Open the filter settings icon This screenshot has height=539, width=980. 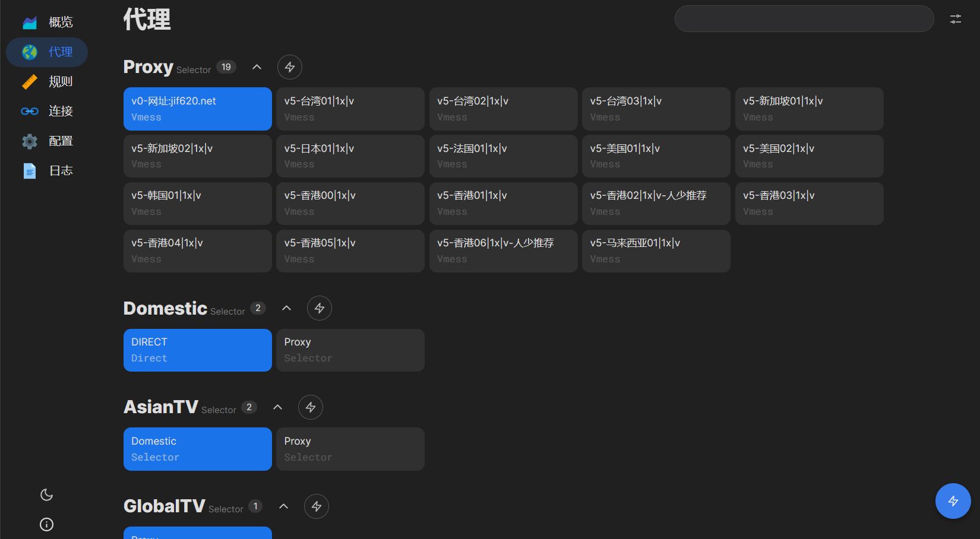(x=956, y=19)
